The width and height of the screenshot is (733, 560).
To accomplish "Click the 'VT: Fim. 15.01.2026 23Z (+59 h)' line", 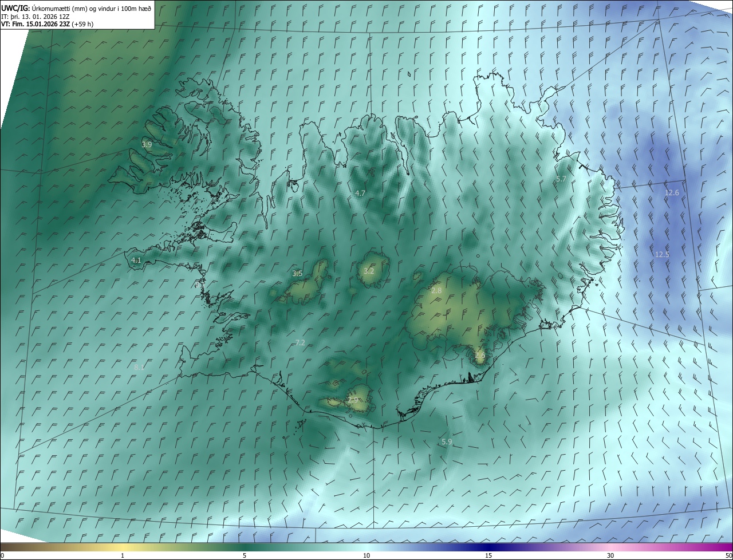I will pos(47,24).
